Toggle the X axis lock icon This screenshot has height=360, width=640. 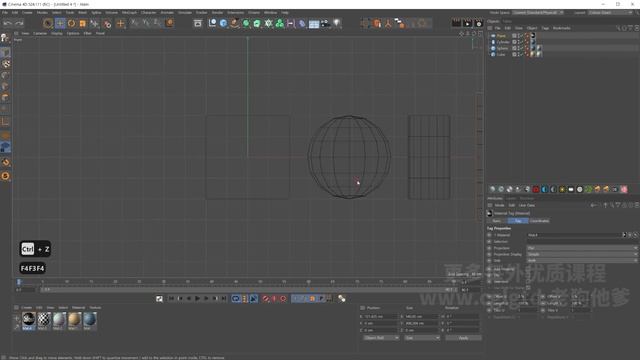(135, 23)
